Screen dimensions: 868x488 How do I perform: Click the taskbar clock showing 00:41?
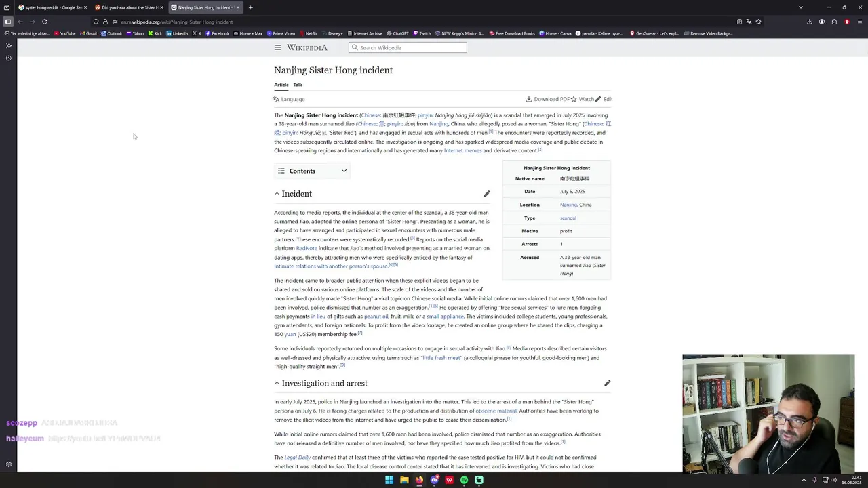point(852,480)
